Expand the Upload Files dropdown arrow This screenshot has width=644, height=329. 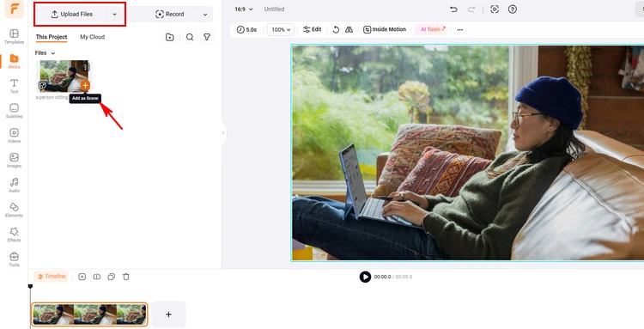(114, 15)
